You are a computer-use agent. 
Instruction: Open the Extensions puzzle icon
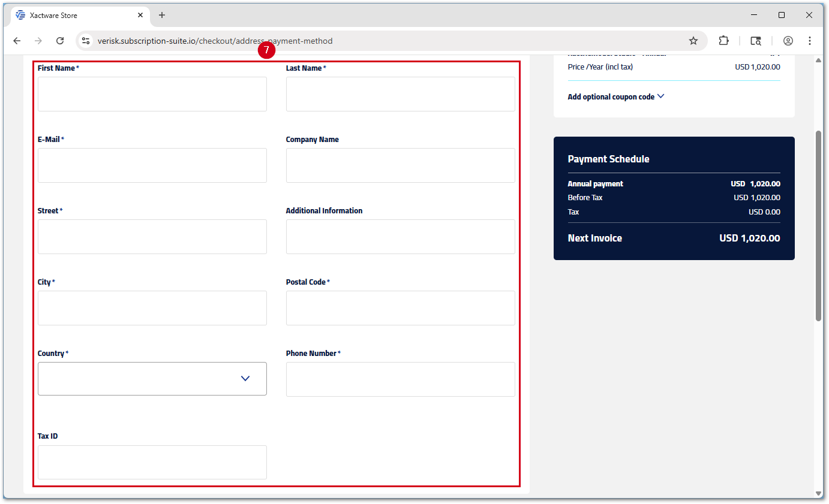click(723, 41)
